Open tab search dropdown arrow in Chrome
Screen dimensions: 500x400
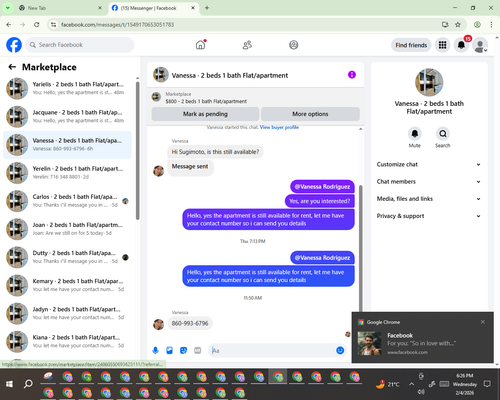pyautogui.click(x=7, y=8)
